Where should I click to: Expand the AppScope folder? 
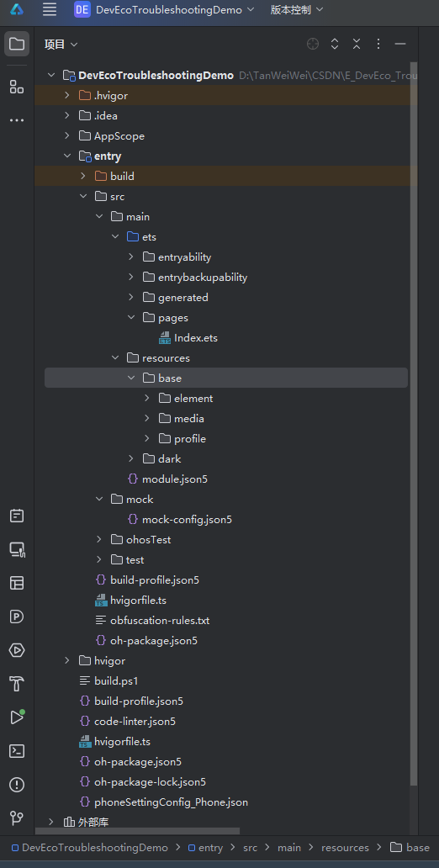pos(67,136)
